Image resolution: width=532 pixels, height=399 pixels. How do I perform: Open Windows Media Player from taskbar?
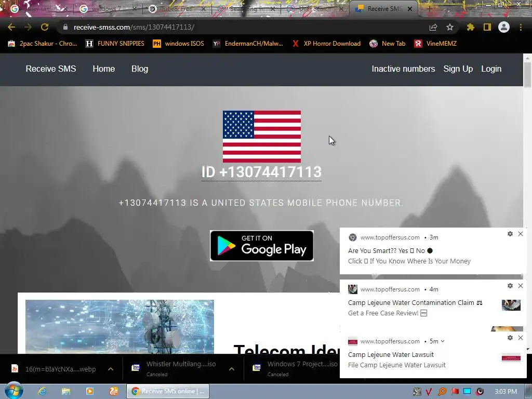89,391
